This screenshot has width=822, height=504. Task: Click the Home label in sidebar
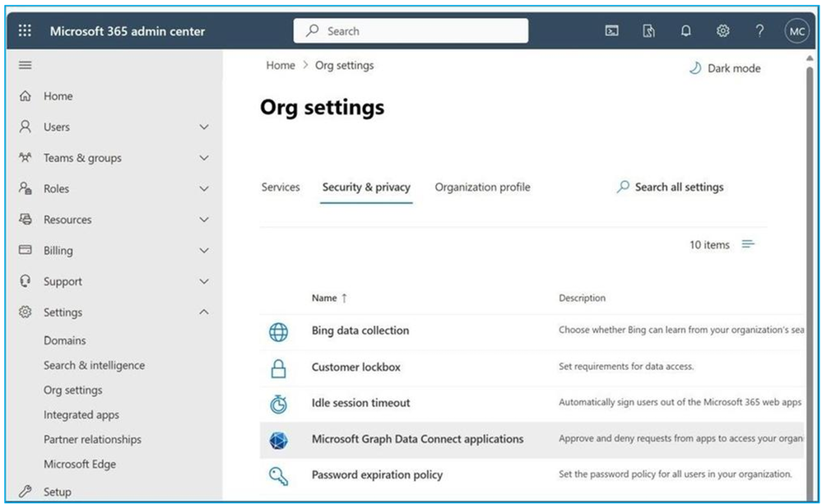(x=58, y=96)
